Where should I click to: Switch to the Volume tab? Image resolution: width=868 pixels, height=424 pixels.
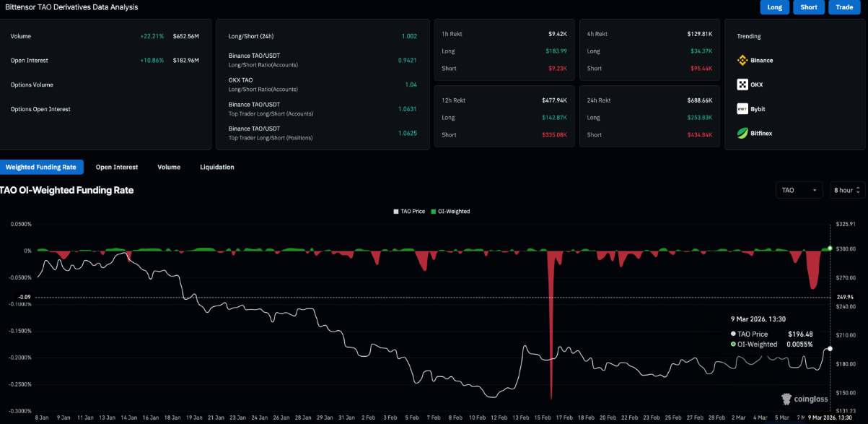169,167
